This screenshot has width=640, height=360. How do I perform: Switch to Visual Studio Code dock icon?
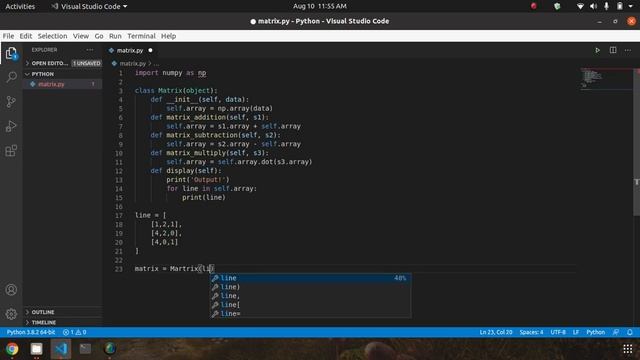coord(61,349)
